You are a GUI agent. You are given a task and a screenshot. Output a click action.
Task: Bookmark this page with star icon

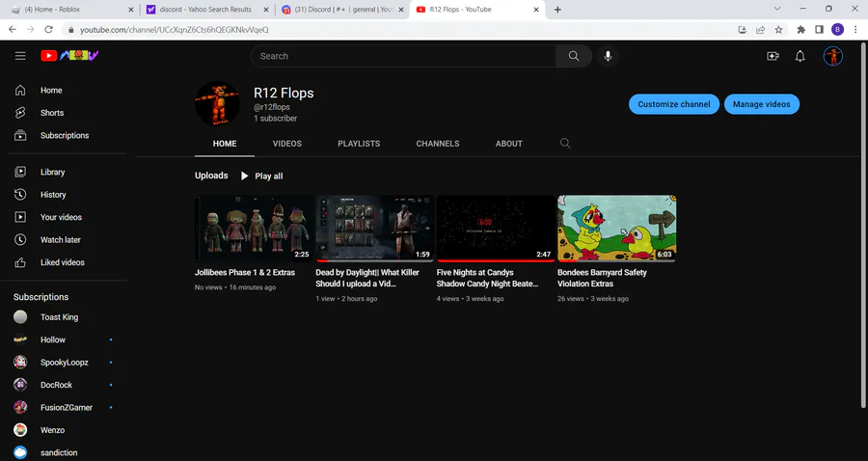pyautogui.click(x=778, y=30)
